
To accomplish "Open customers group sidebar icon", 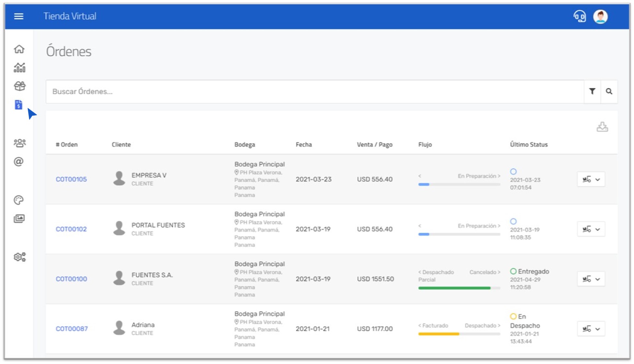I will [x=19, y=143].
